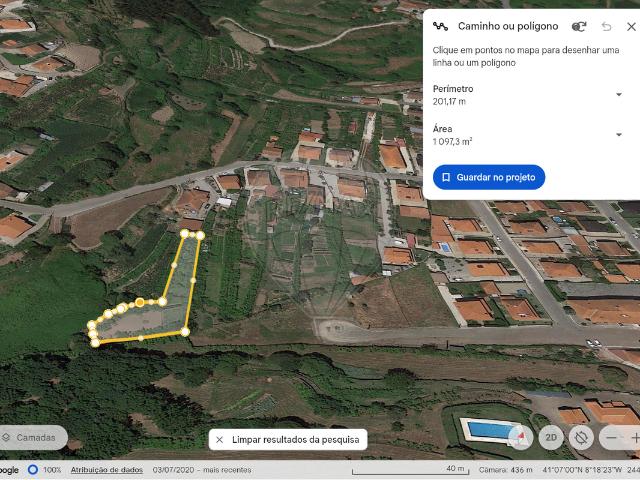Click the close-shape loop icon in measure panel
This screenshot has height=480, width=640.
[x=579, y=27]
